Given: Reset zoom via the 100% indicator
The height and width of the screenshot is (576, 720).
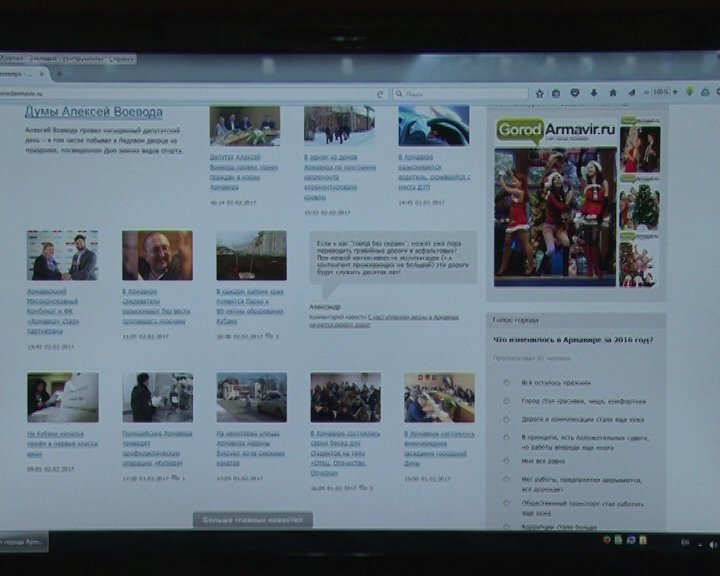Looking at the screenshot, I should point(661,92).
